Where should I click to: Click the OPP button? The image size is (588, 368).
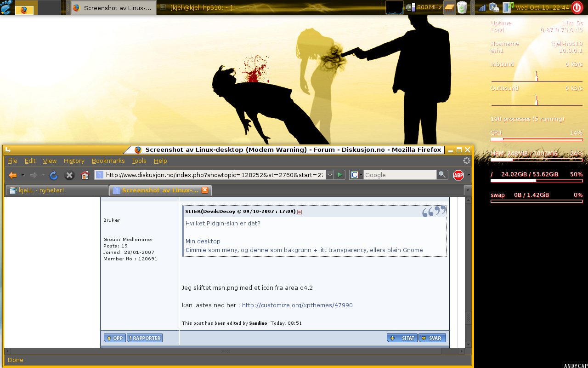[115, 338]
